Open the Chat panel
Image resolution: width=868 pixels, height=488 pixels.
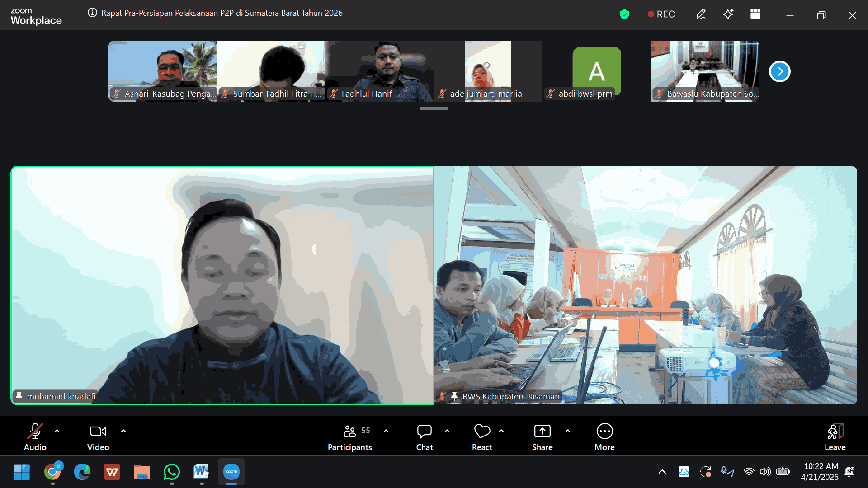(x=424, y=432)
